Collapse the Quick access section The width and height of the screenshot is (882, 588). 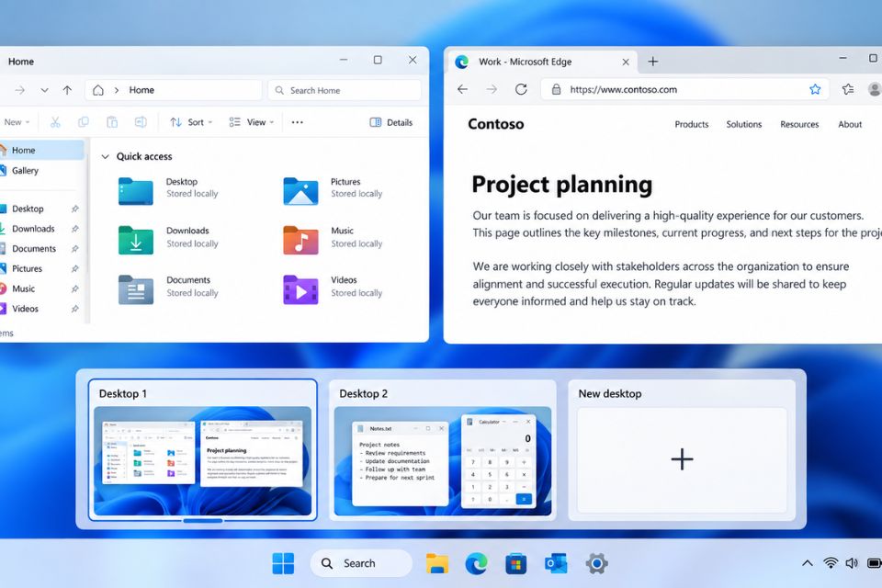105,156
